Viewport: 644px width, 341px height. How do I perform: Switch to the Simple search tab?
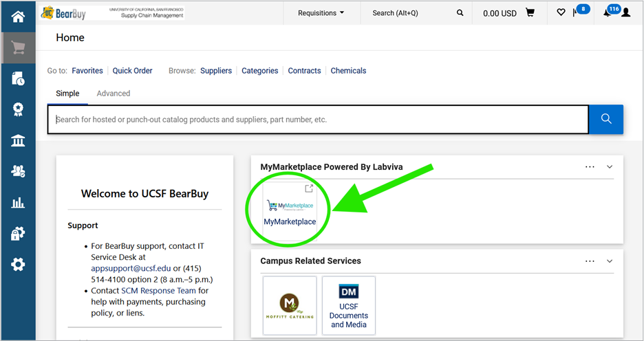click(x=67, y=93)
